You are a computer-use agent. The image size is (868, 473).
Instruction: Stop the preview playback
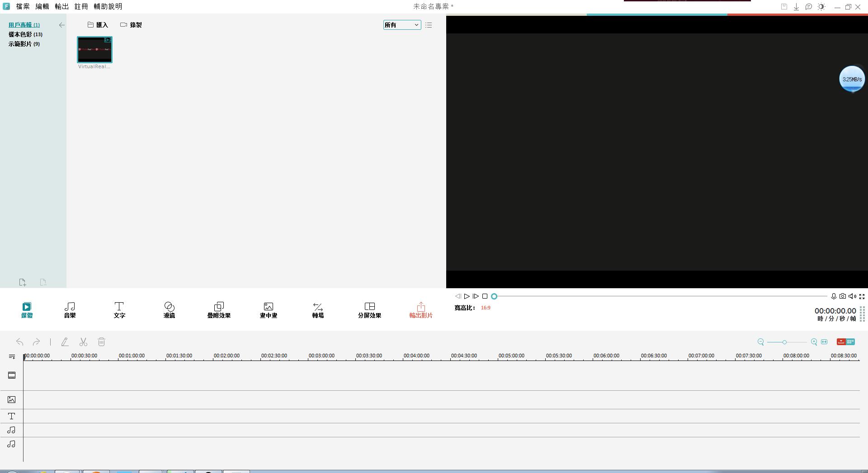click(x=485, y=296)
